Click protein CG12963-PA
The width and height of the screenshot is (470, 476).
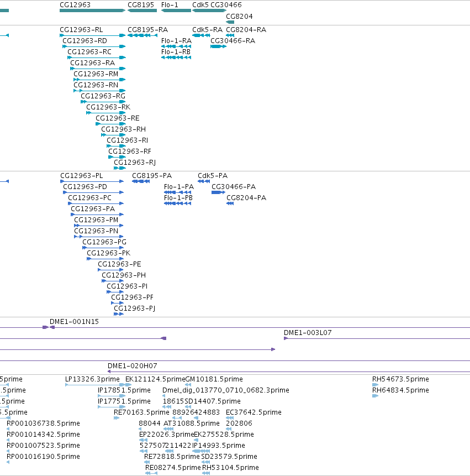[97, 215]
